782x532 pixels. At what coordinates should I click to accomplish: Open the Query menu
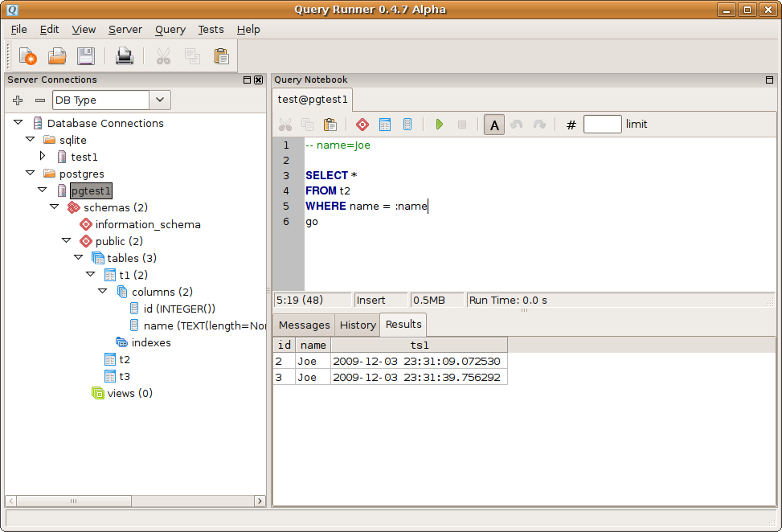pyautogui.click(x=170, y=30)
